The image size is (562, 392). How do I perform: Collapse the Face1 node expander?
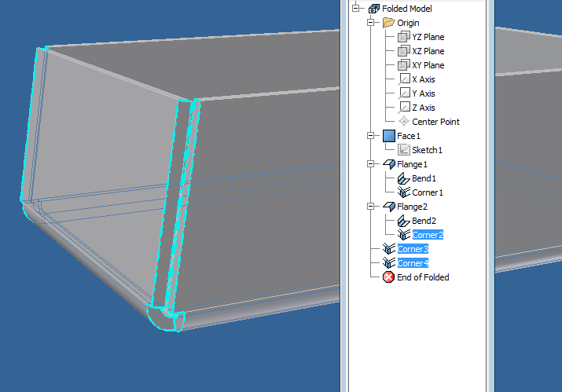tap(370, 136)
